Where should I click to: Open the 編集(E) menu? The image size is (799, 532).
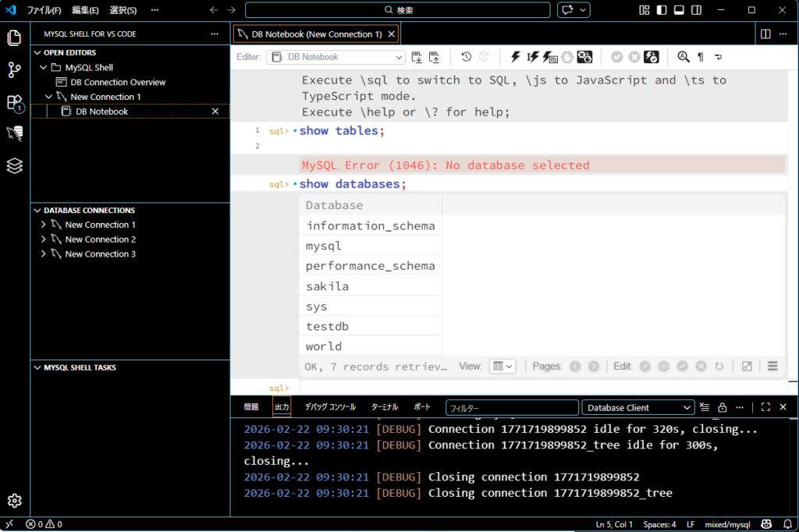pos(85,10)
